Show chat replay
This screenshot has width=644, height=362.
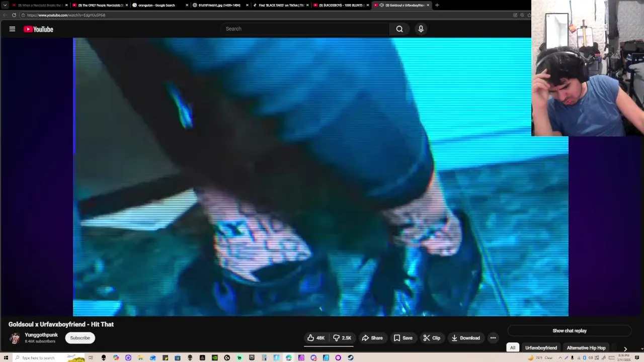pyautogui.click(x=570, y=331)
